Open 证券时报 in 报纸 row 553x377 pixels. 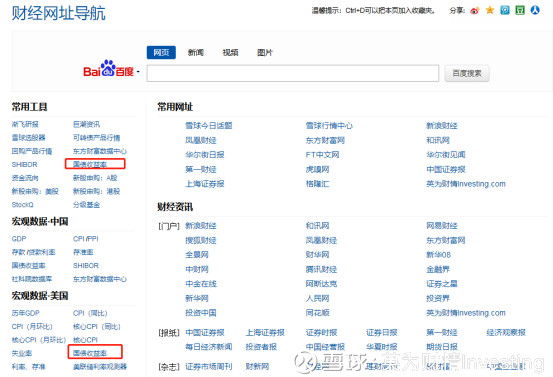click(x=321, y=333)
